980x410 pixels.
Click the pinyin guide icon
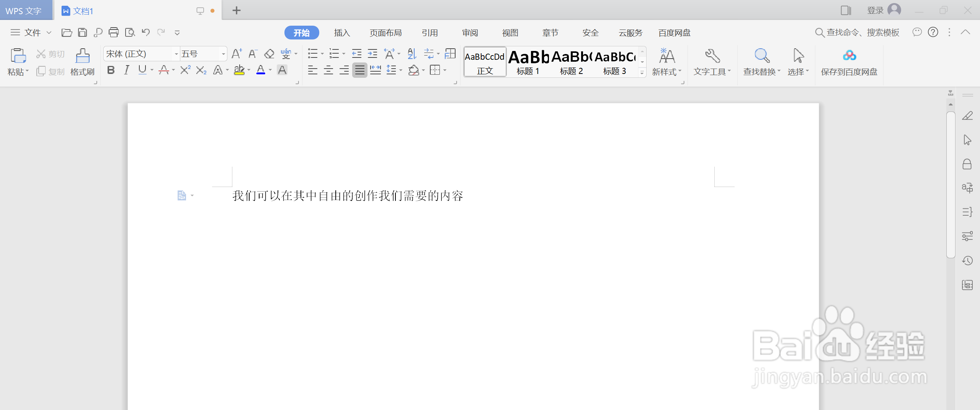(287, 54)
